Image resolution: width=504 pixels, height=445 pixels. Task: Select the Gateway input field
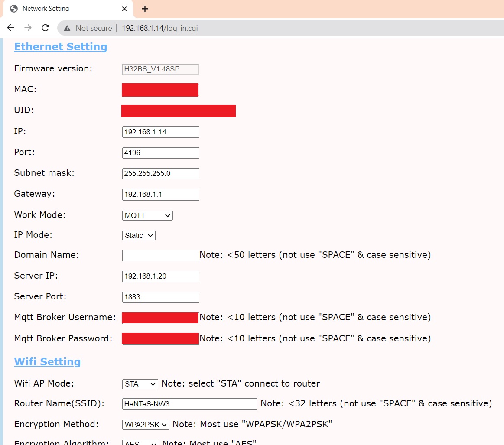pos(160,195)
